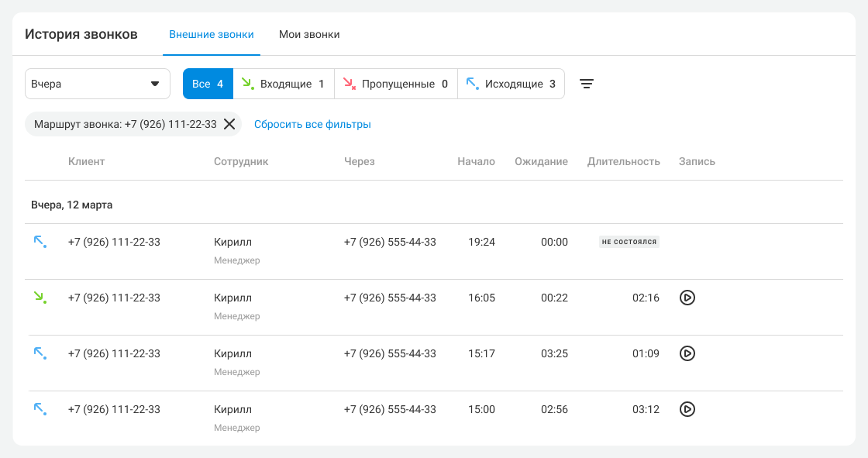Filter calls by Исходящие

coord(511,84)
